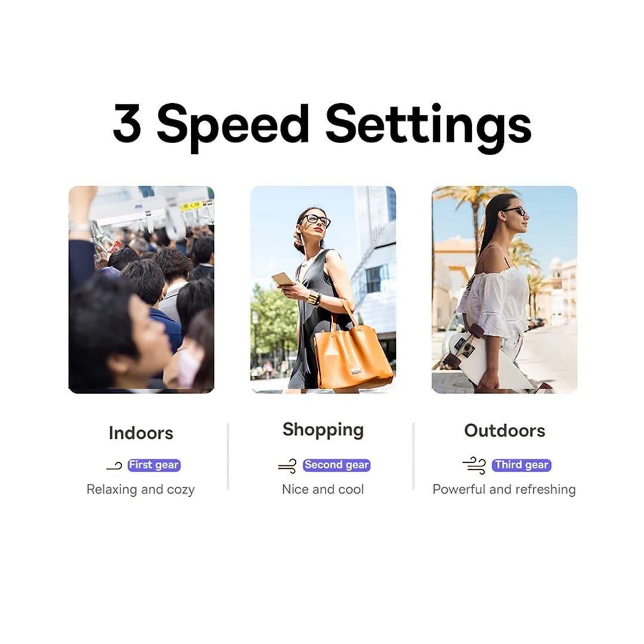The height and width of the screenshot is (644, 644).
Task: Click the medium wind icon beside Second gear
Action: (287, 466)
